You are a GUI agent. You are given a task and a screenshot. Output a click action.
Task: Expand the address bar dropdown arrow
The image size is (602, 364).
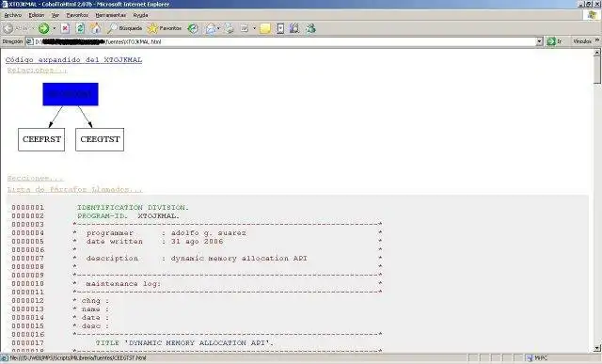539,41
